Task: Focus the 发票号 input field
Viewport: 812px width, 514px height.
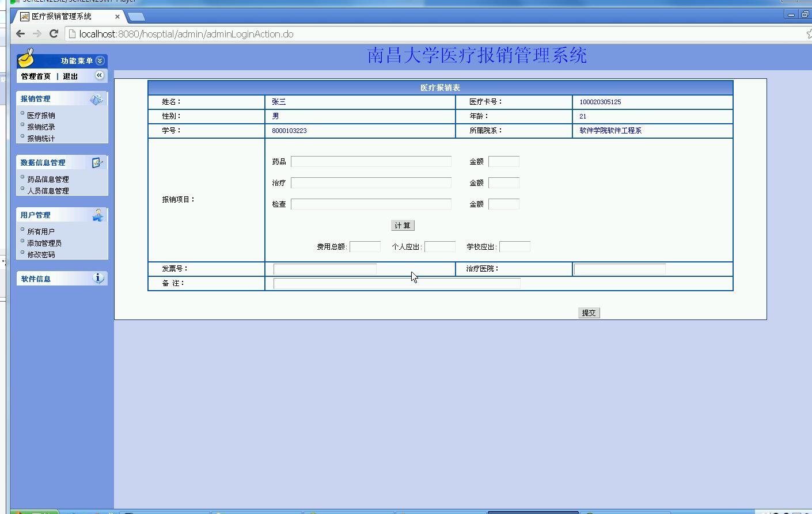Action: coord(325,269)
